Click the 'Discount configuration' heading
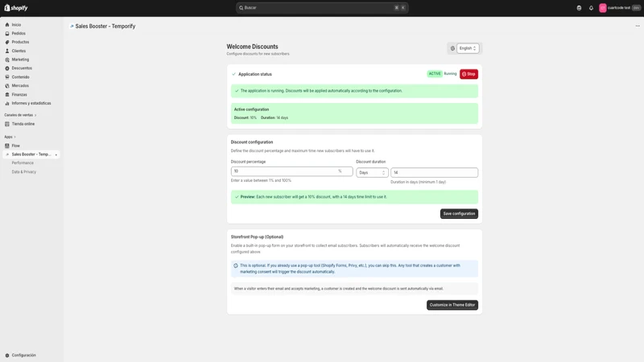Viewport: 644px width, 362px height. pyautogui.click(x=252, y=142)
